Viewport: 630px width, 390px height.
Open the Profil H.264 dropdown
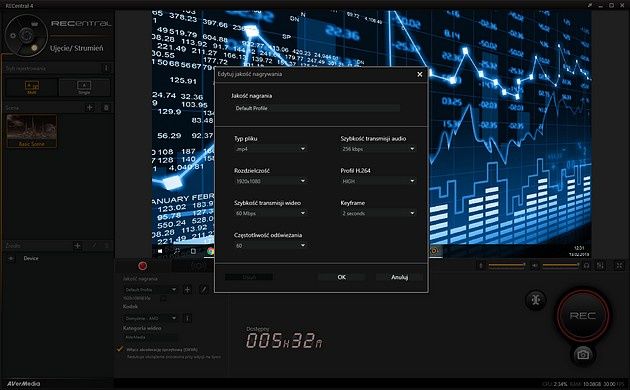(x=378, y=181)
